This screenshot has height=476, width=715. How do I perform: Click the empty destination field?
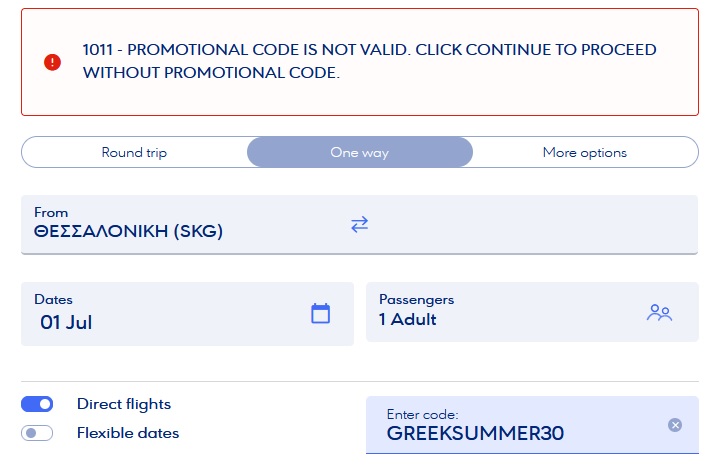click(x=533, y=224)
